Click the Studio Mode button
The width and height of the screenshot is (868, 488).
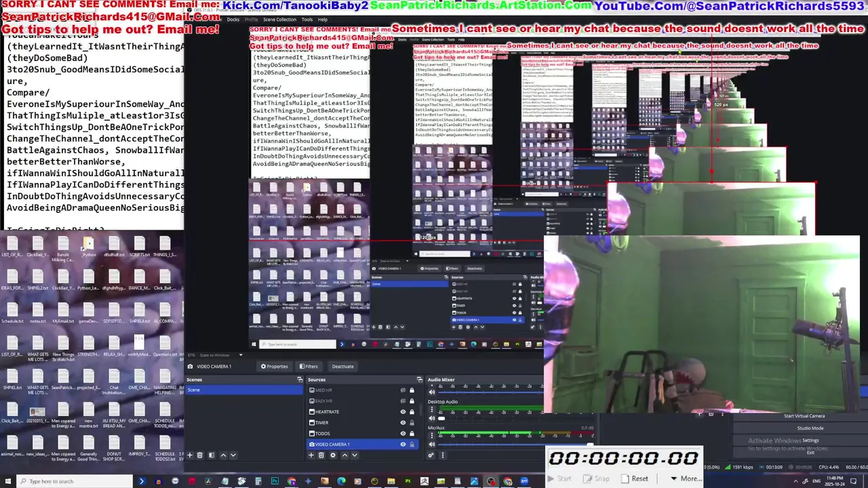(810, 428)
